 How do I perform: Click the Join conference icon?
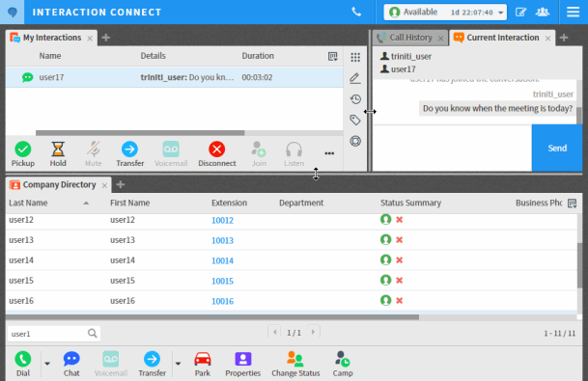tap(259, 153)
